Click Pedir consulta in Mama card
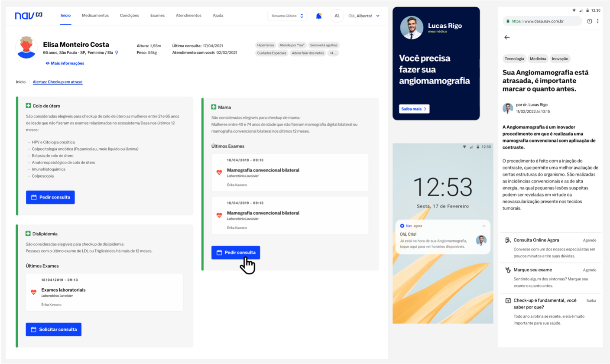 pos(236,253)
